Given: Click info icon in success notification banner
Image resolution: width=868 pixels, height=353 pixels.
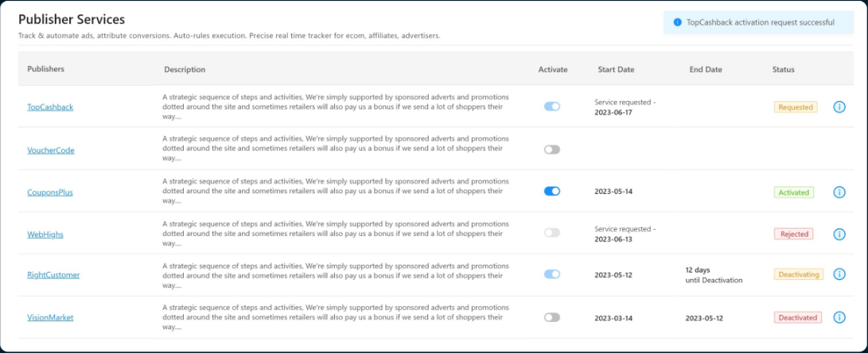Looking at the screenshot, I should coord(677,22).
